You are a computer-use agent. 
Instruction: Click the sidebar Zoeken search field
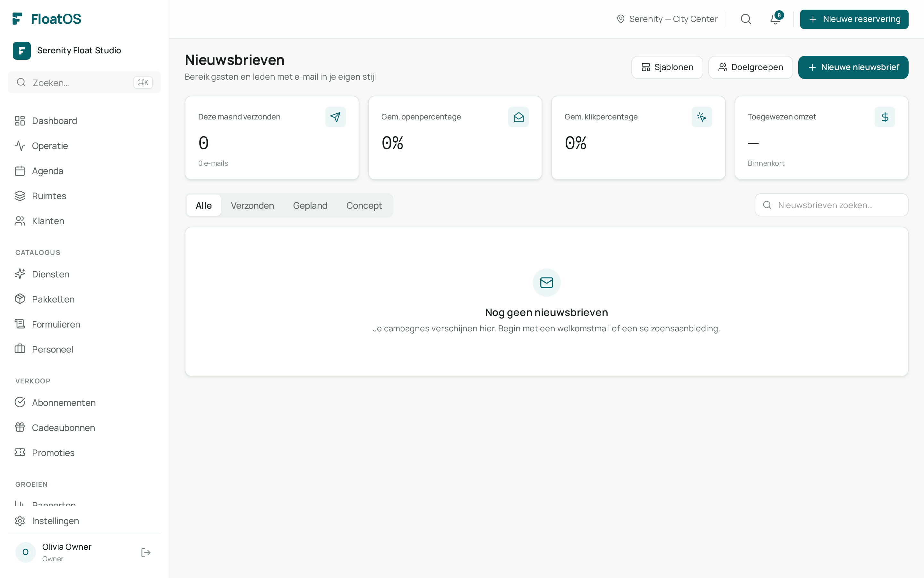(84, 83)
